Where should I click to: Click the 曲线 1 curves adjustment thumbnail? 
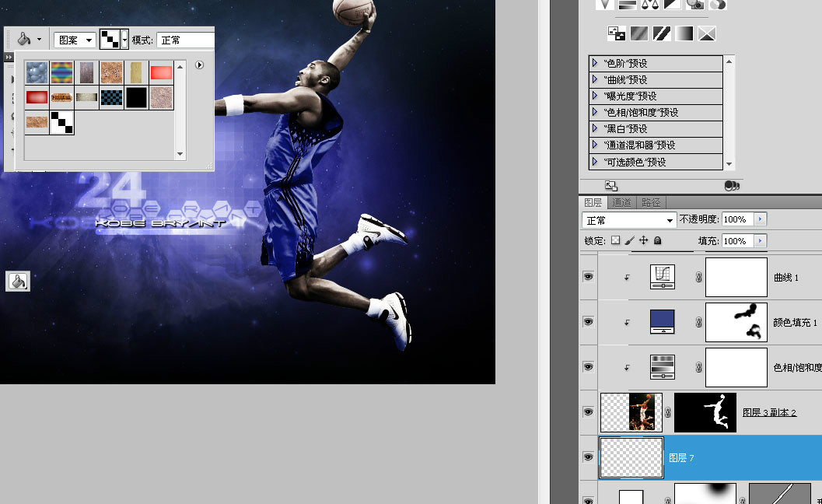[663, 277]
